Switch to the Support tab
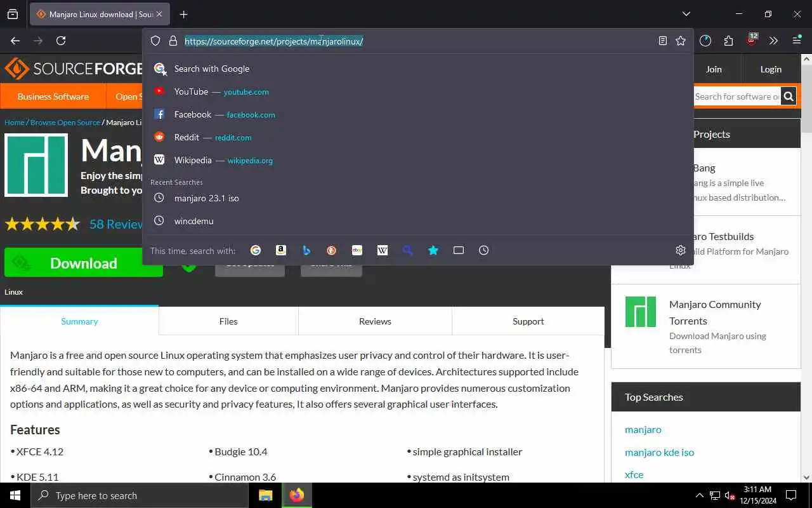The image size is (812, 508). tap(528, 321)
